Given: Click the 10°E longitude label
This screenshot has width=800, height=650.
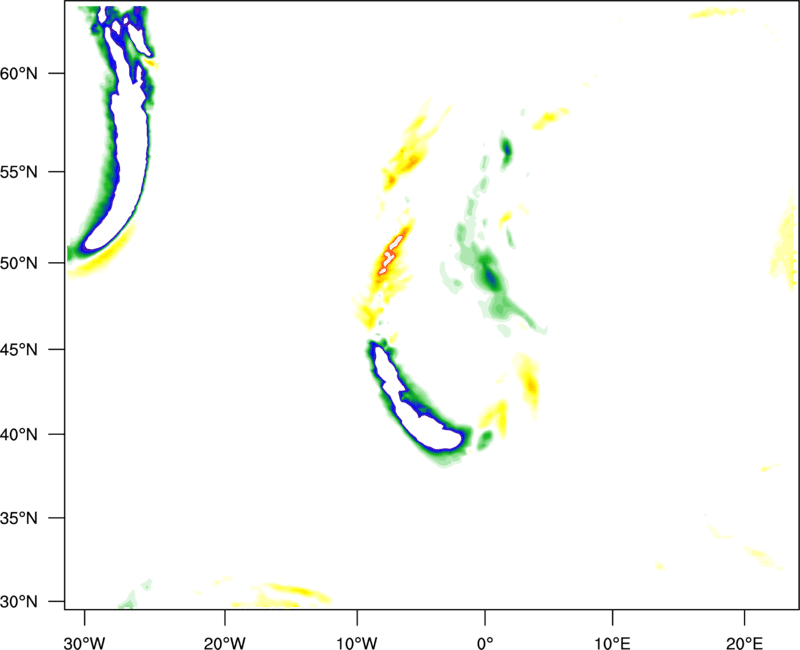Looking at the screenshot, I should [612, 643].
